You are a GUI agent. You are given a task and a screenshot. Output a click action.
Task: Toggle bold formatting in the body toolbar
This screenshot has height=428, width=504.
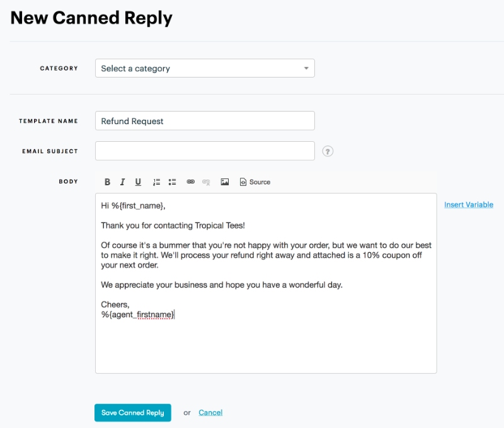point(107,182)
